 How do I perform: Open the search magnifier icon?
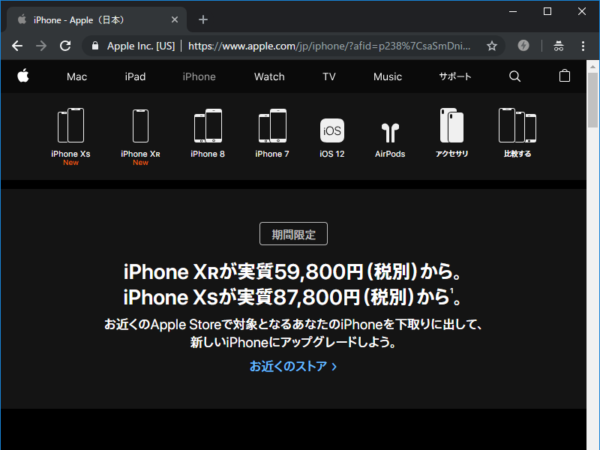(515, 76)
